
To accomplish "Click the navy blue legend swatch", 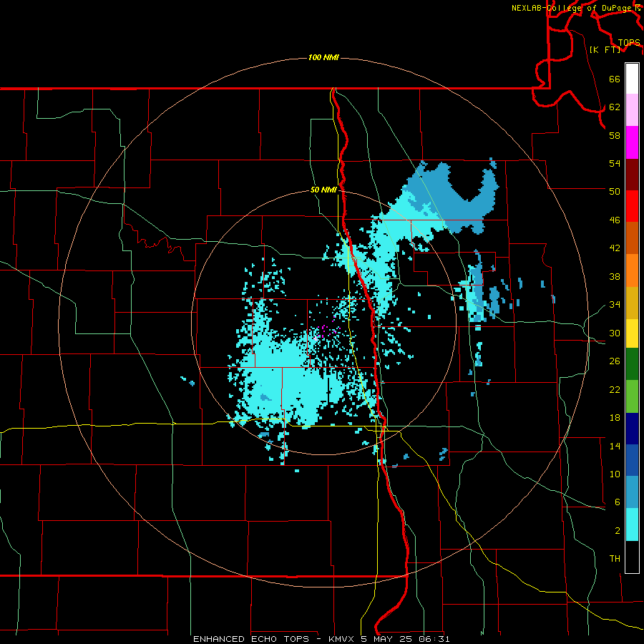I will coord(632,429).
